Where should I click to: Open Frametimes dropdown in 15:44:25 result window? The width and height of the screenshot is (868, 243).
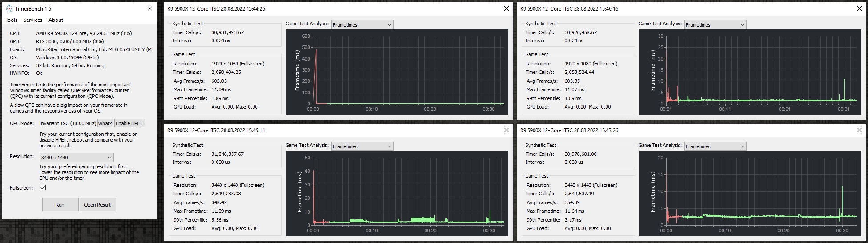[x=362, y=25]
